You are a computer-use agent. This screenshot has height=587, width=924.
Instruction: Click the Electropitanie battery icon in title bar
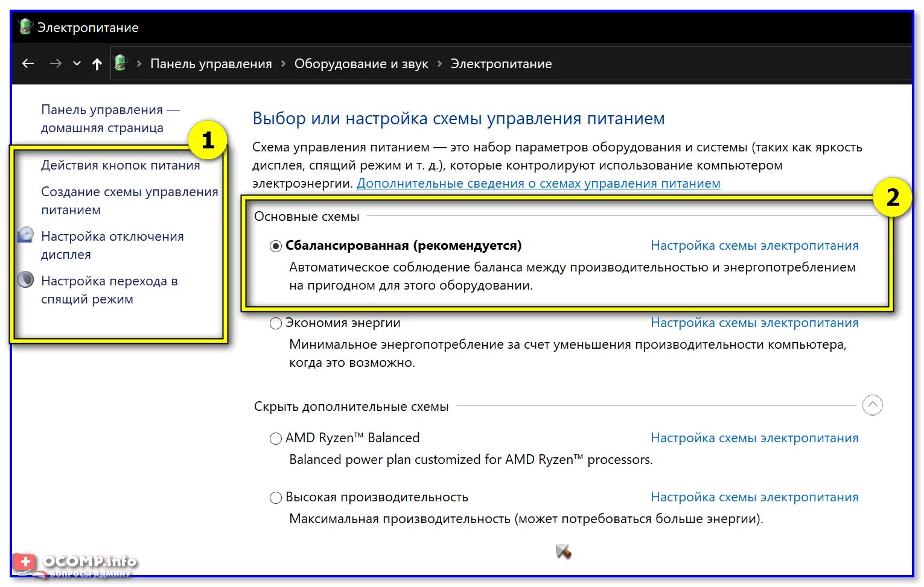pos(25,27)
